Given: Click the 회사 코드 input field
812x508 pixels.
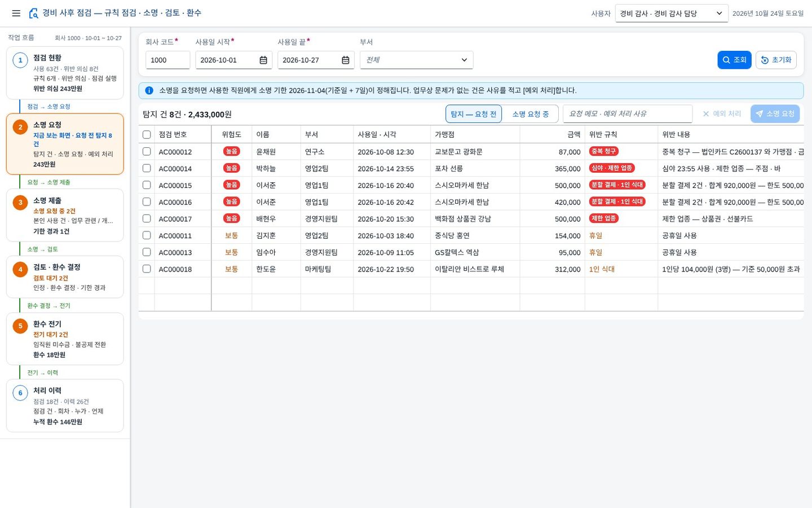Looking at the screenshot, I should point(167,60).
